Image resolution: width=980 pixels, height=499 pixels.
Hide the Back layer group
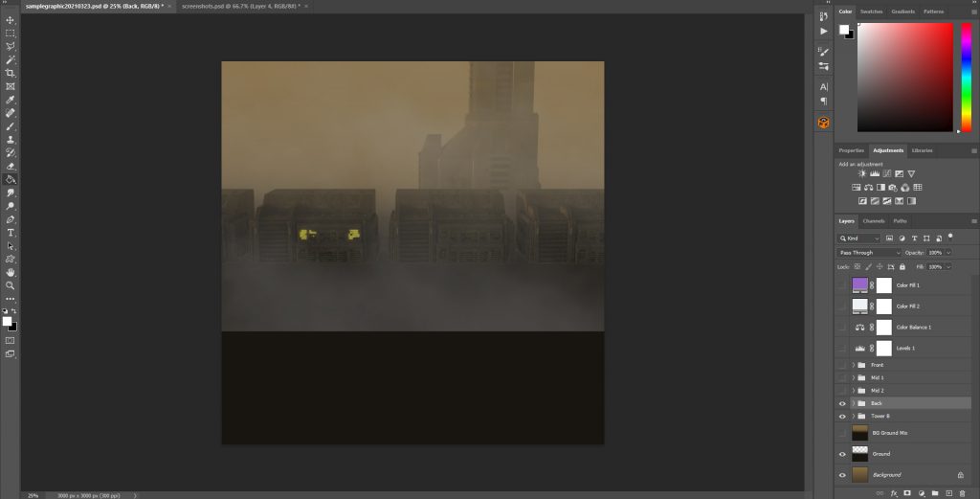pyautogui.click(x=842, y=403)
